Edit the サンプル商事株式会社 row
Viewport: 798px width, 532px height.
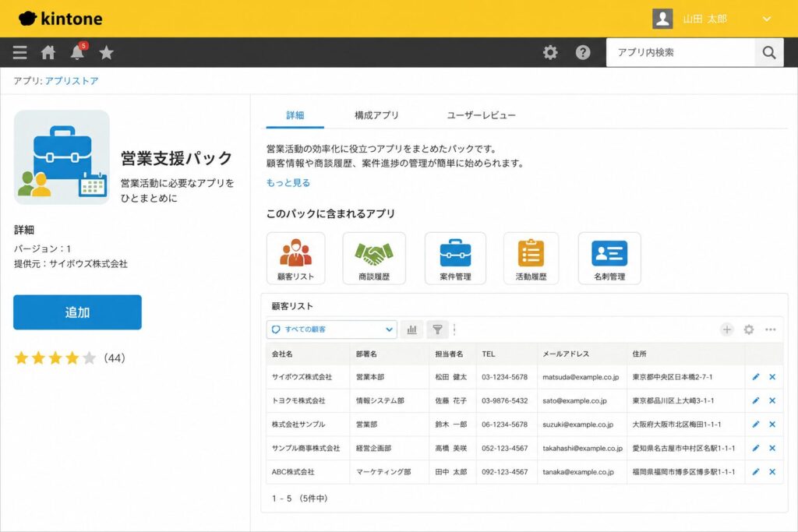pos(756,448)
